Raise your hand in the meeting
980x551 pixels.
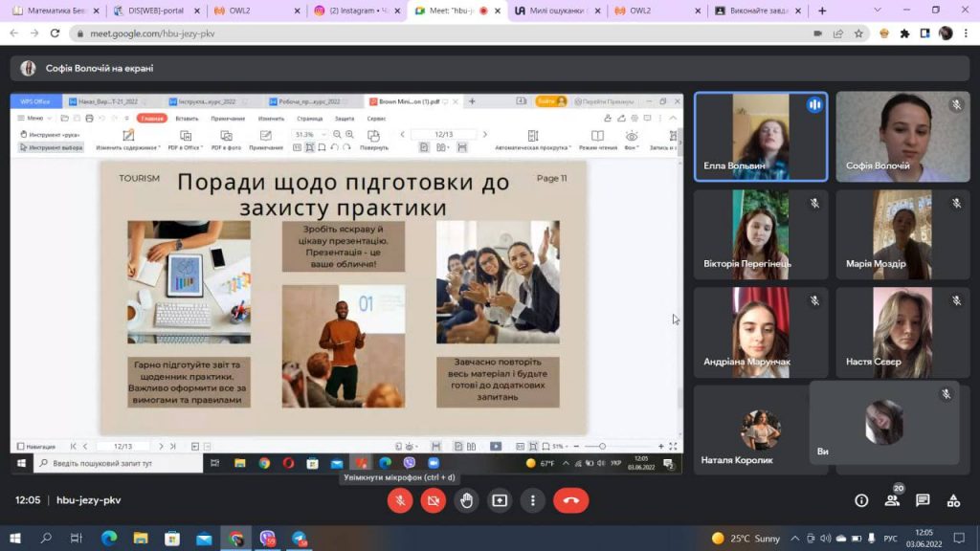coord(466,500)
